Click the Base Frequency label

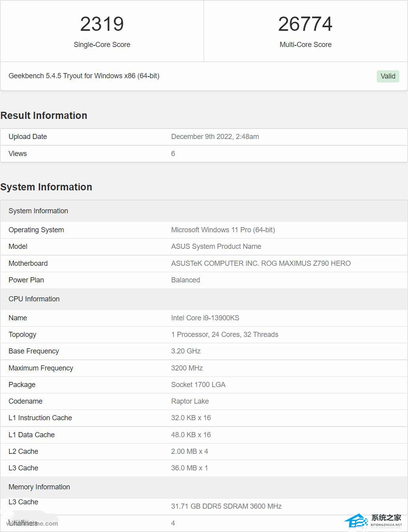pyautogui.click(x=34, y=351)
